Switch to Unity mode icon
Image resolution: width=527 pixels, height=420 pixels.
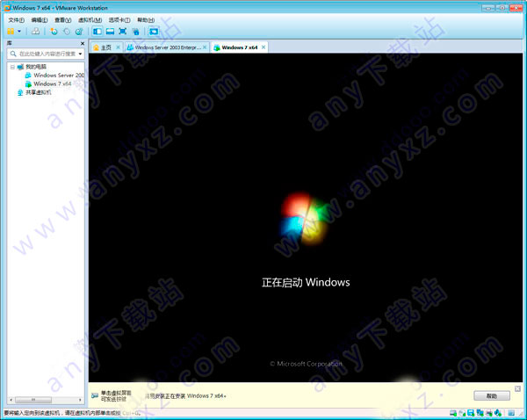136,32
